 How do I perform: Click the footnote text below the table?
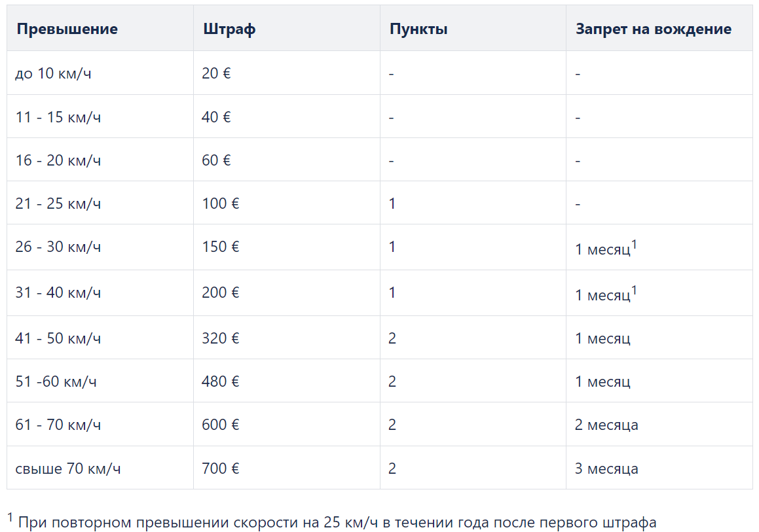coord(337,523)
